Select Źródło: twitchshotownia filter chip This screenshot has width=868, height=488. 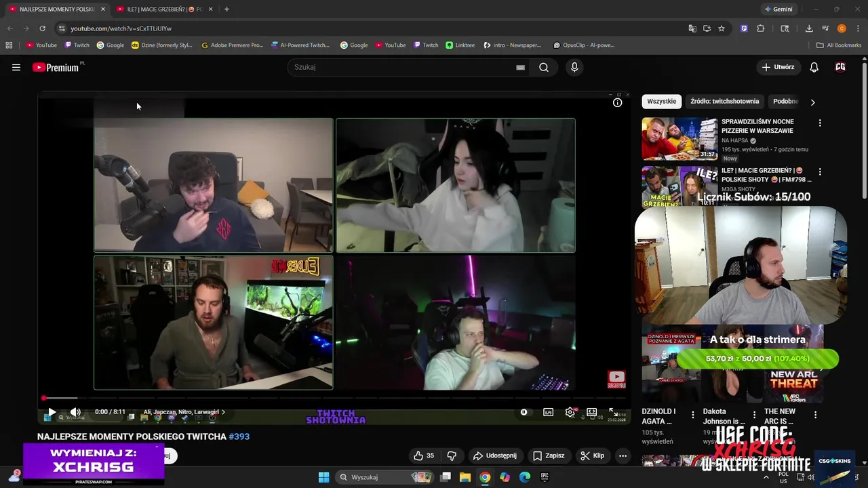click(724, 102)
